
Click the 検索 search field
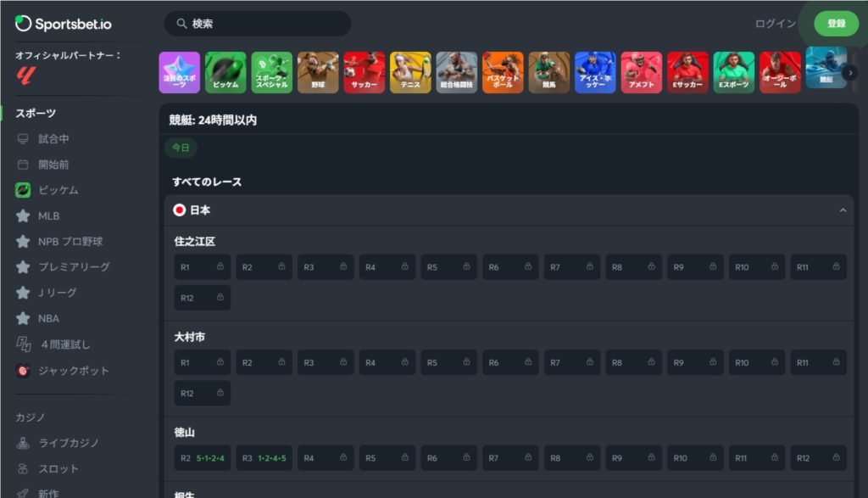point(258,24)
